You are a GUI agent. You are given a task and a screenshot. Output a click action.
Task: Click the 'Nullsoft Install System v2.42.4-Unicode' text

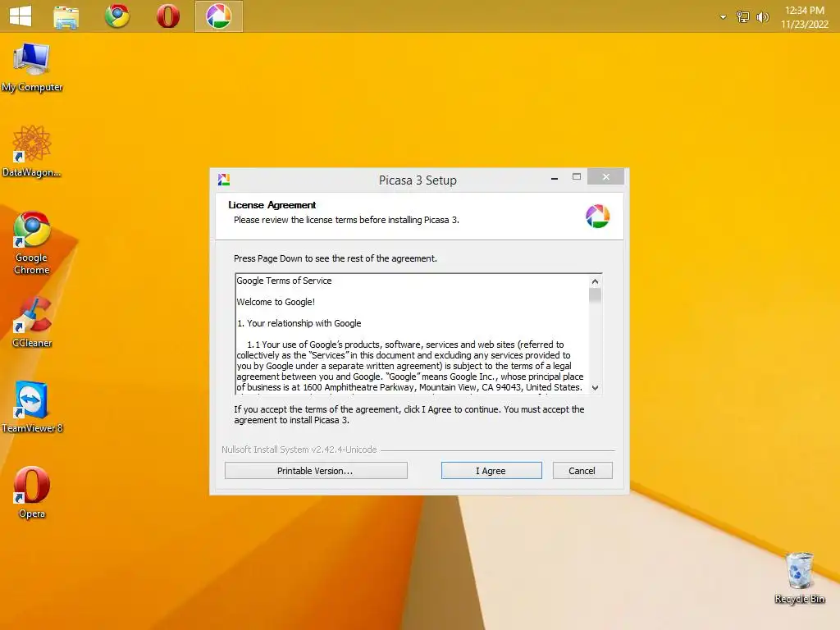click(x=299, y=450)
